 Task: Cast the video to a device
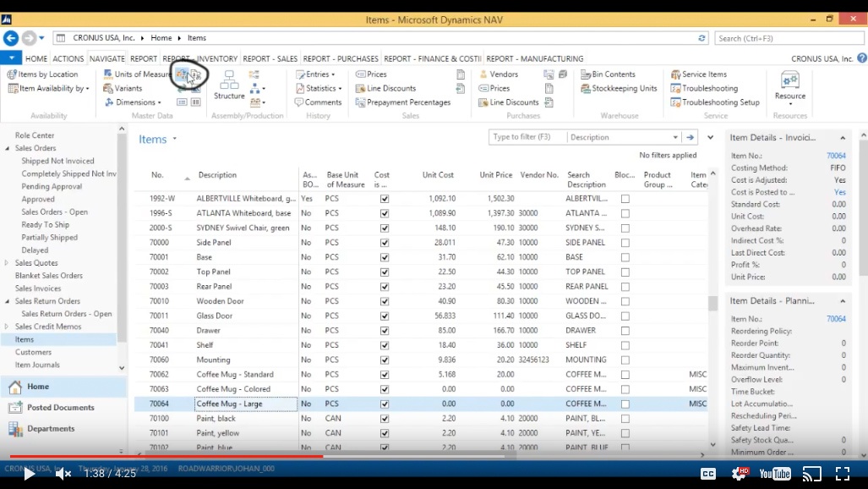(812, 474)
